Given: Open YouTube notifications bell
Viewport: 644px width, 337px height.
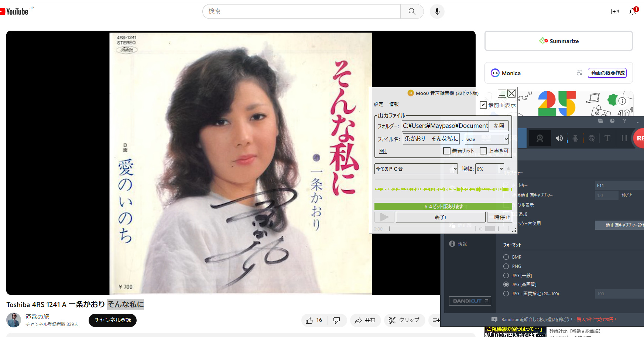Looking at the screenshot, I should click(x=633, y=11).
